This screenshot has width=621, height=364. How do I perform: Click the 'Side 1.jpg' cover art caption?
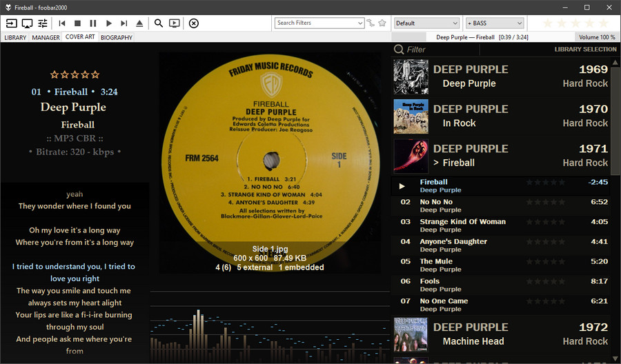(270, 249)
